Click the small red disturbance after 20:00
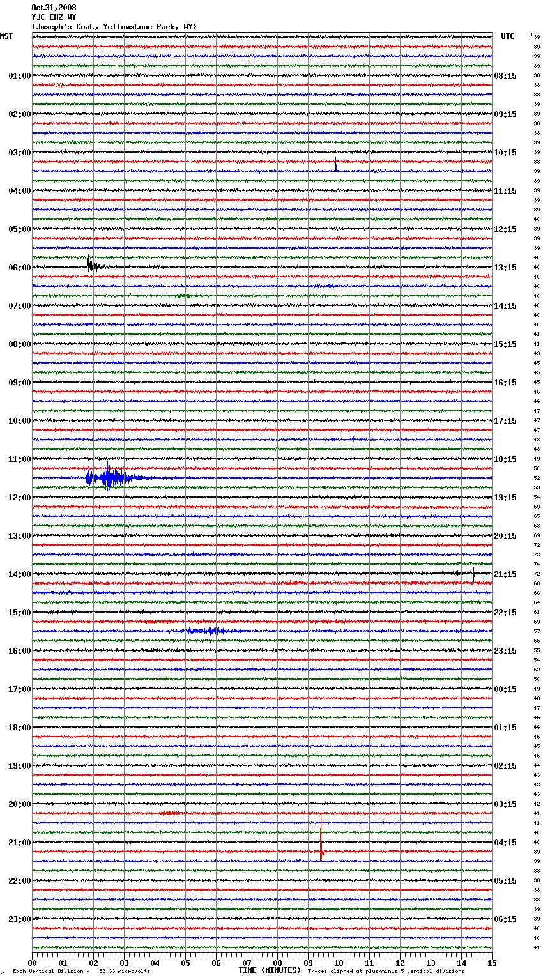The image size is (543, 980). pyautogui.click(x=171, y=813)
